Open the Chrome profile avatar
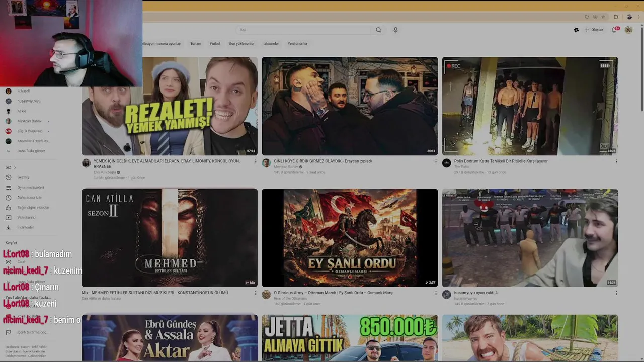Image resolution: width=644 pixels, height=362 pixels. 629,17
